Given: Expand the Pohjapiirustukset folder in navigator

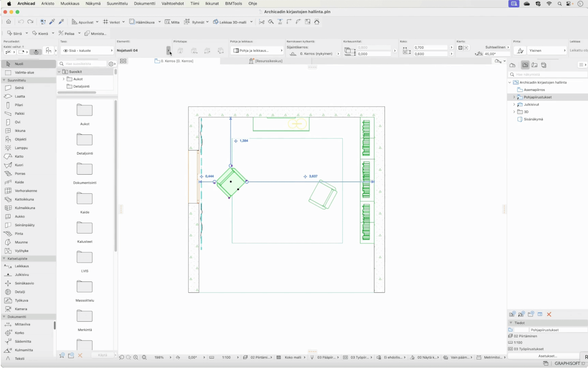Looking at the screenshot, I should pyautogui.click(x=514, y=97).
